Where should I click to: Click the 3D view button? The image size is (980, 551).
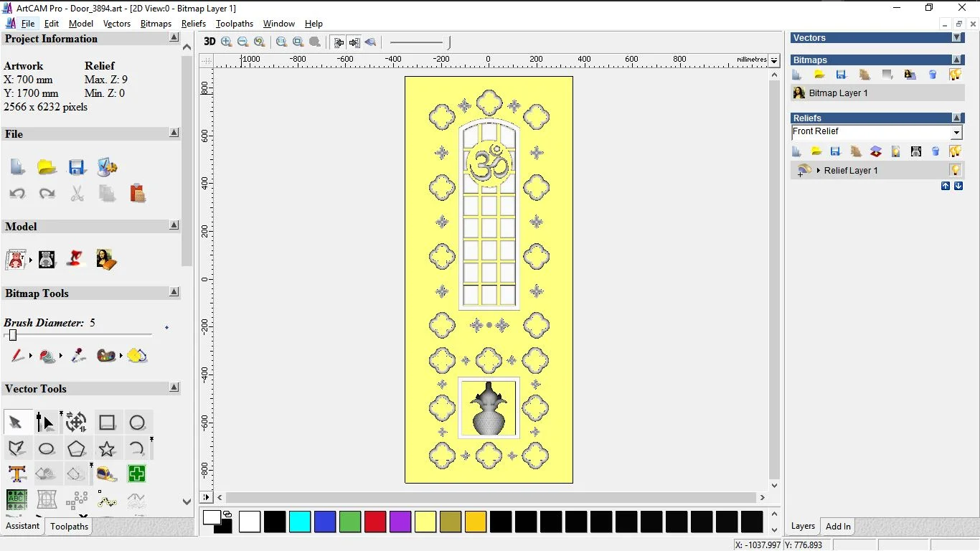209,42
